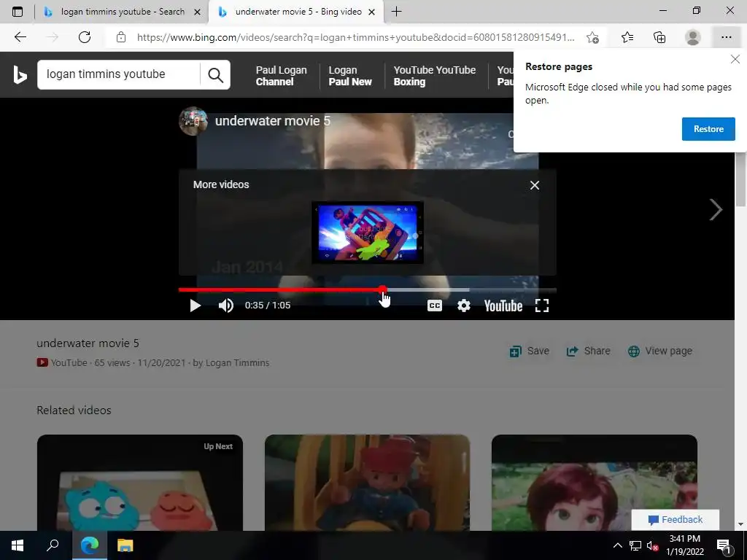The width and height of the screenshot is (747, 560).
Task: Toggle closed captions CC button
Action: pyautogui.click(x=435, y=306)
